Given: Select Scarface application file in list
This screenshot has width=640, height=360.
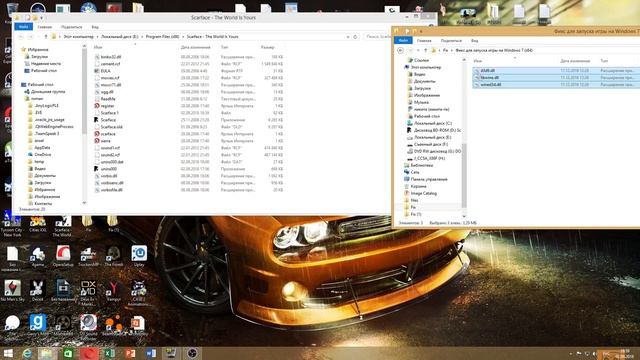Looking at the screenshot, I should pyautogui.click(x=108, y=120).
